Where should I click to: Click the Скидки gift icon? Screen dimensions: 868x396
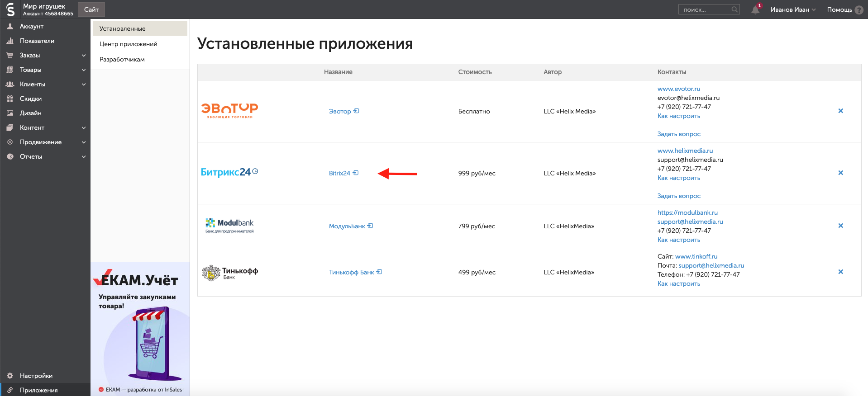coord(10,99)
